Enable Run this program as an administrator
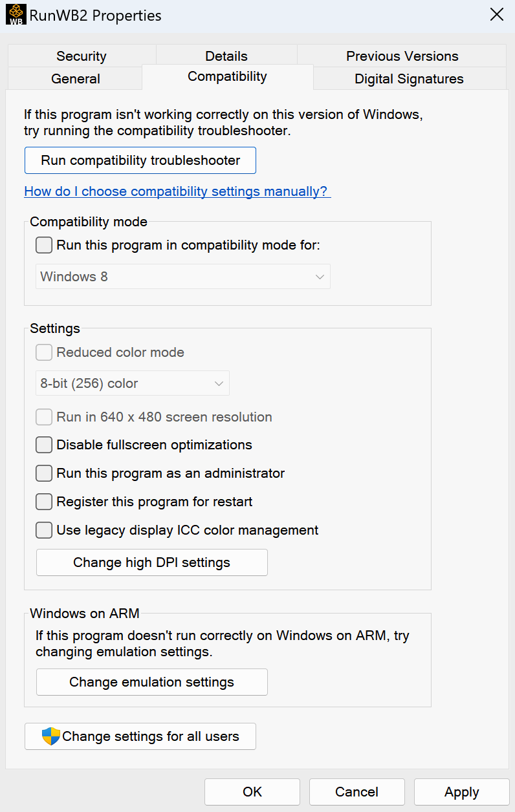Viewport: 515px width, 812px height. pyautogui.click(x=43, y=473)
